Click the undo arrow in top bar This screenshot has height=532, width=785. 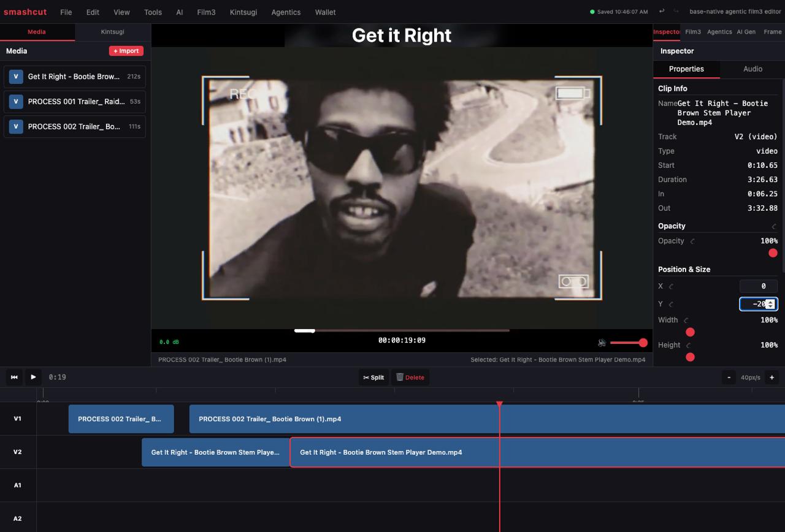pyautogui.click(x=662, y=11)
